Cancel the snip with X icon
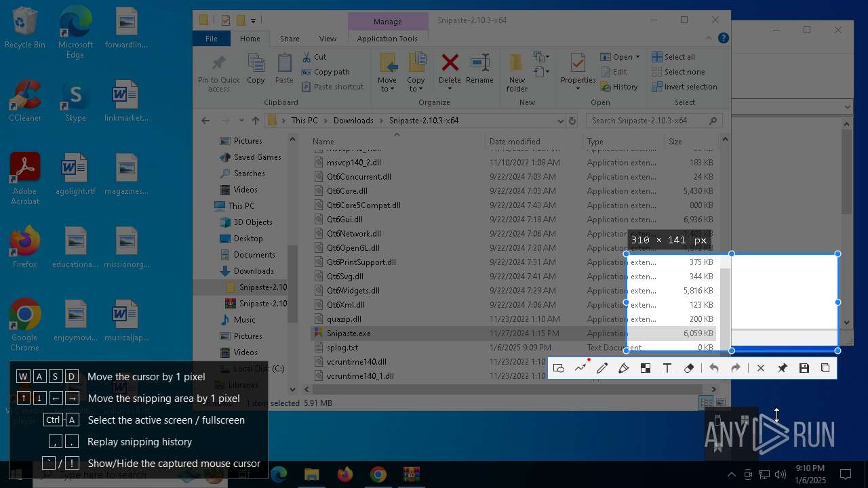 761,368
